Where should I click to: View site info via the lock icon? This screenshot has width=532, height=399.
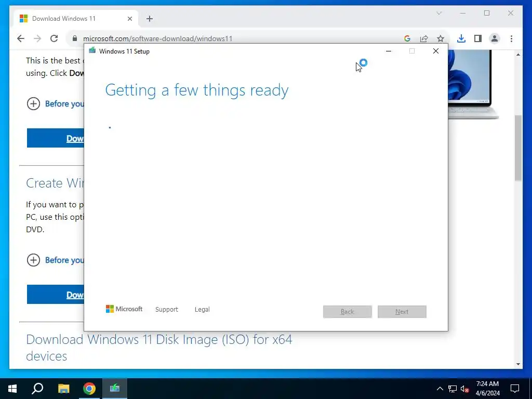click(75, 38)
